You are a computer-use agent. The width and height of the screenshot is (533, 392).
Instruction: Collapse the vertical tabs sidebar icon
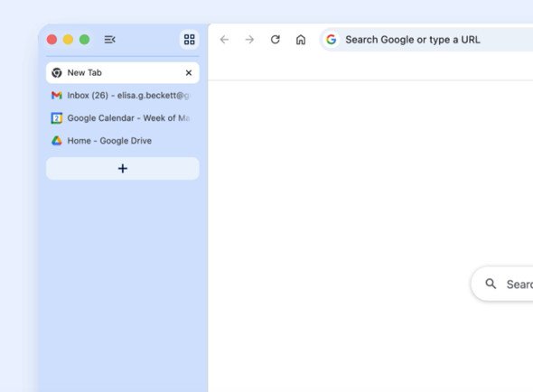(x=109, y=40)
